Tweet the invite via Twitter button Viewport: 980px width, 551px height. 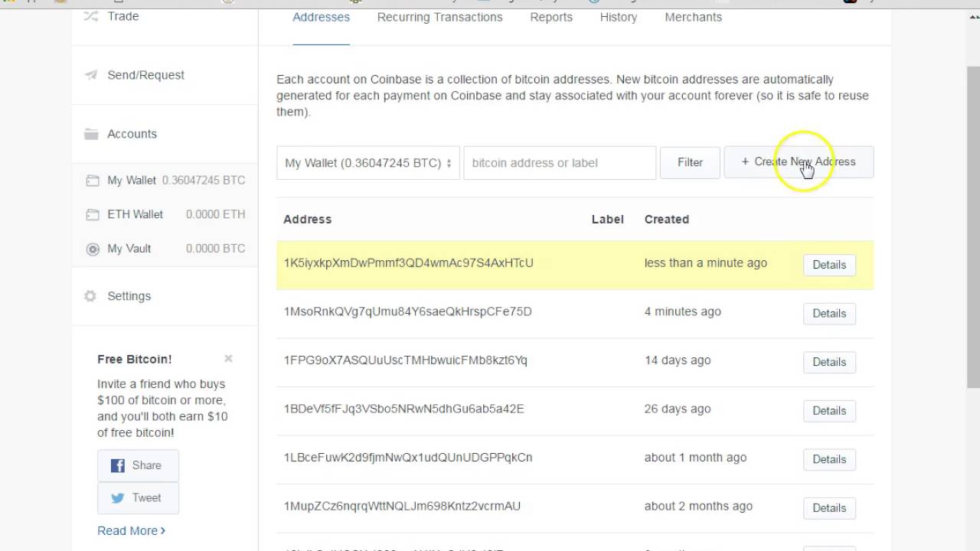[x=138, y=498]
